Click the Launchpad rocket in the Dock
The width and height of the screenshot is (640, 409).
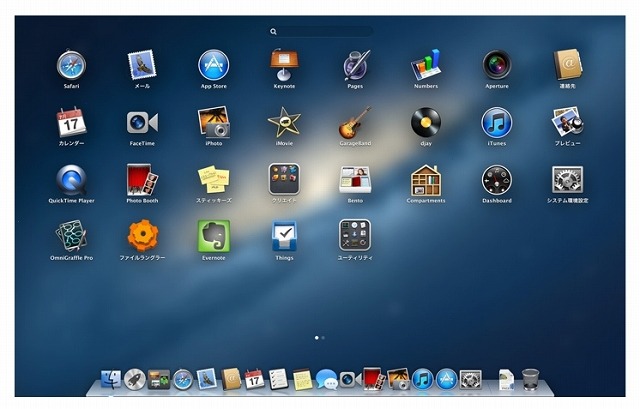pos(135,380)
